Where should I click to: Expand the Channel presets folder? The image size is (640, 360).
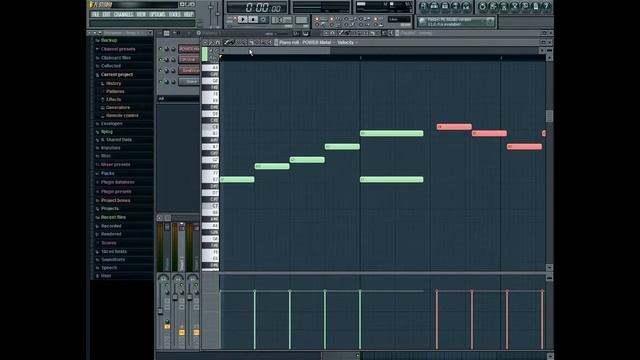pos(118,49)
